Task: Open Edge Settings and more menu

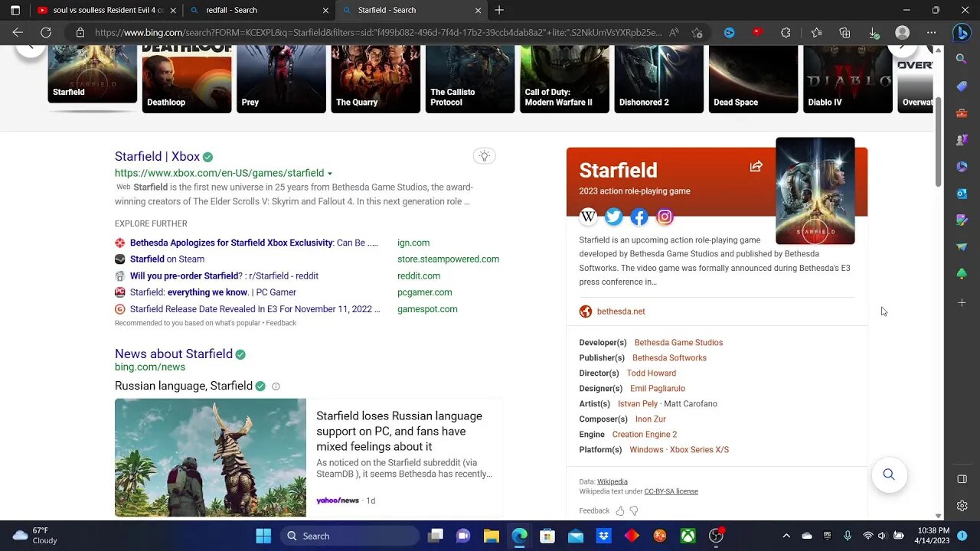Action: (931, 33)
